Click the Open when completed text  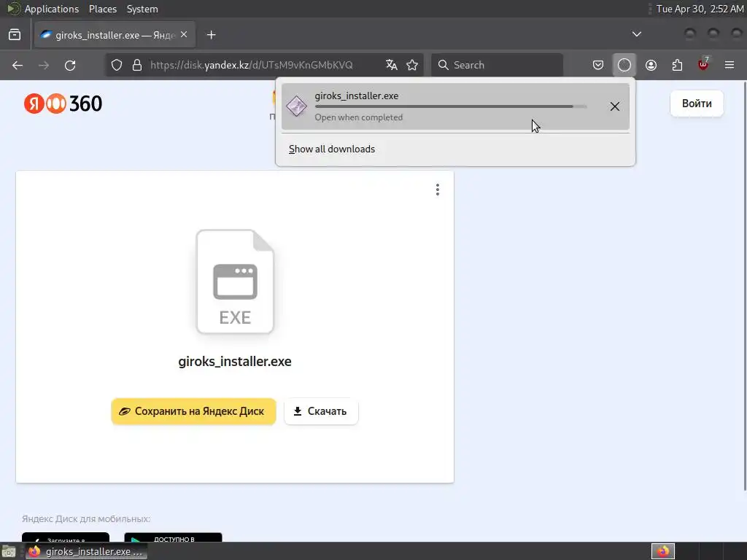click(358, 117)
